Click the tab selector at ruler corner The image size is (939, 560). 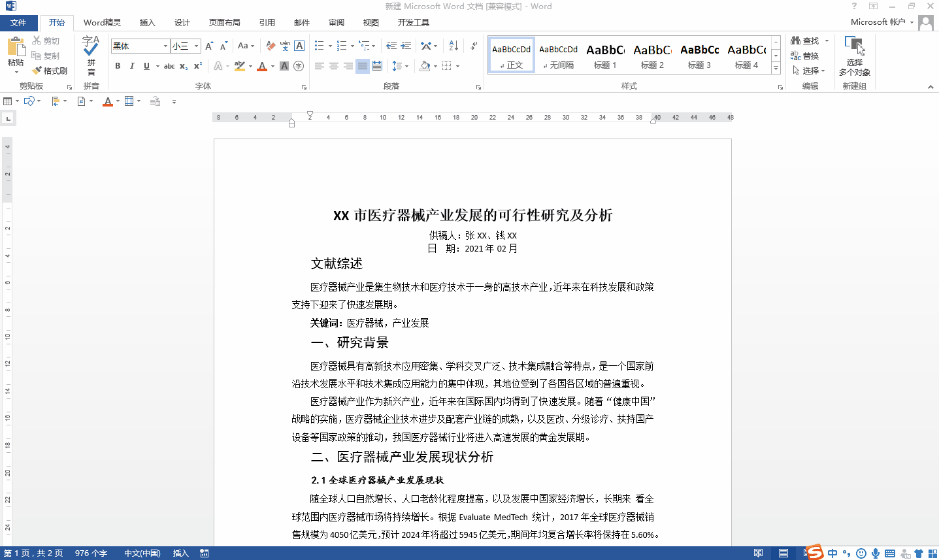[8, 118]
